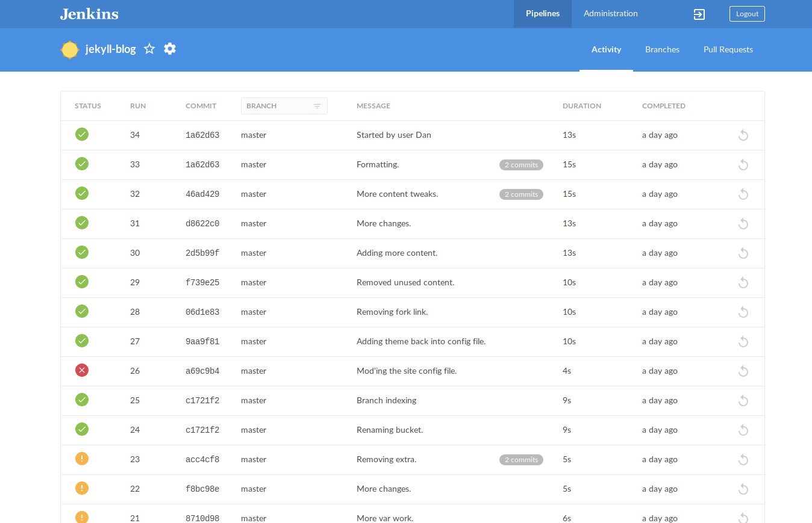812x523 pixels.
Task: Go to Pipelines in the top navigation
Action: pos(542,14)
